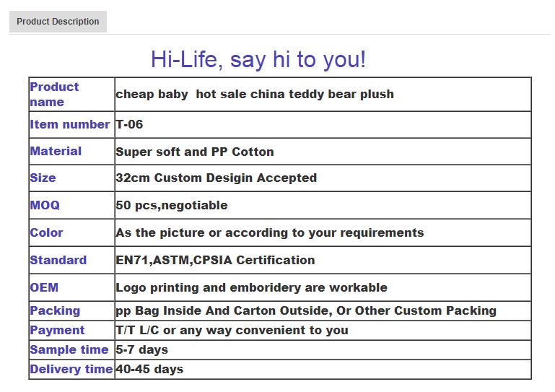Screen dimensions: 555x392
Task: Click the Sample time label
Action: click(x=69, y=349)
